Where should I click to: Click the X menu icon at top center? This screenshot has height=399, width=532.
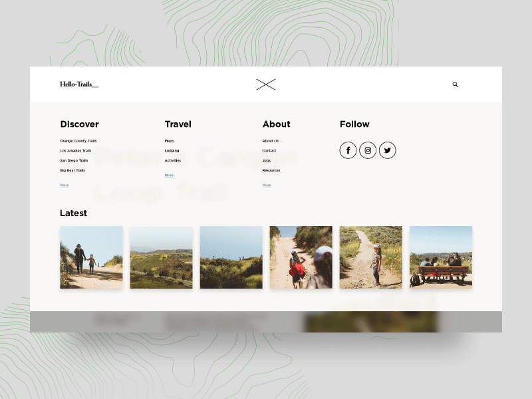(265, 84)
